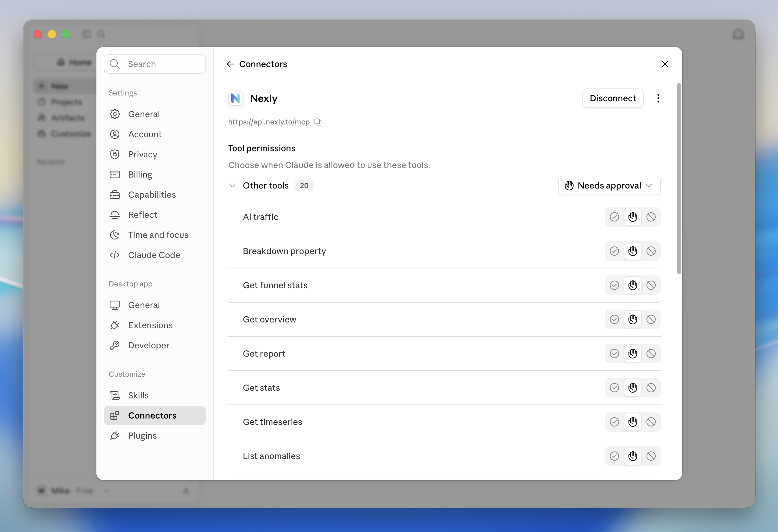Open Capabilities settings
Viewport: 778px width, 532px height.
154,195
